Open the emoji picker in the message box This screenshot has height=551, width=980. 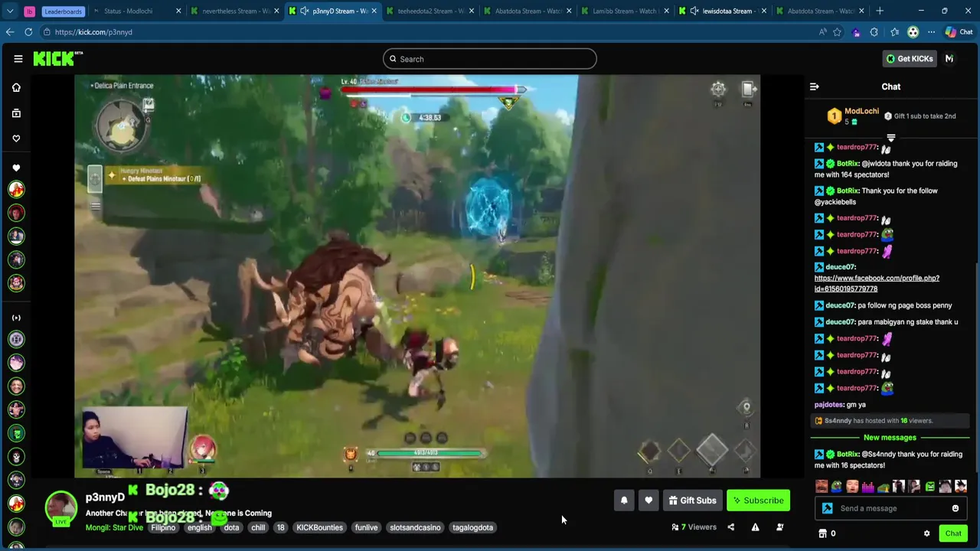tap(955, 508)
